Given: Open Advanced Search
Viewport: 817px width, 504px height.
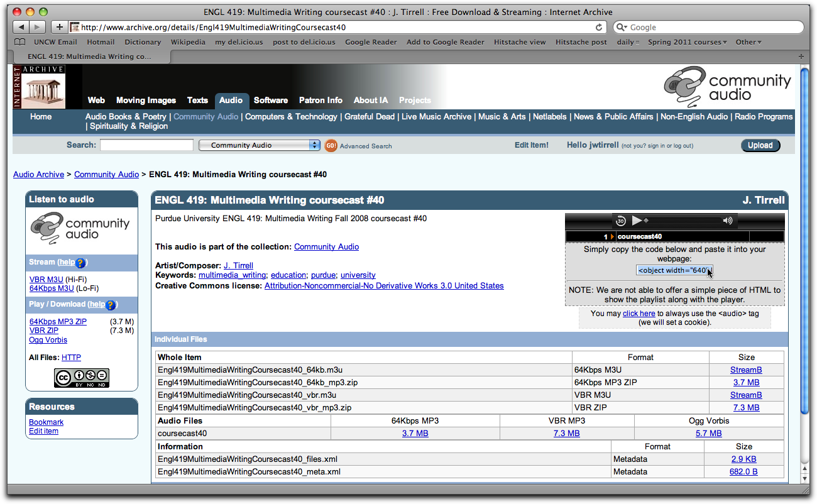Looking at the screenshot, I should (366, 146).
